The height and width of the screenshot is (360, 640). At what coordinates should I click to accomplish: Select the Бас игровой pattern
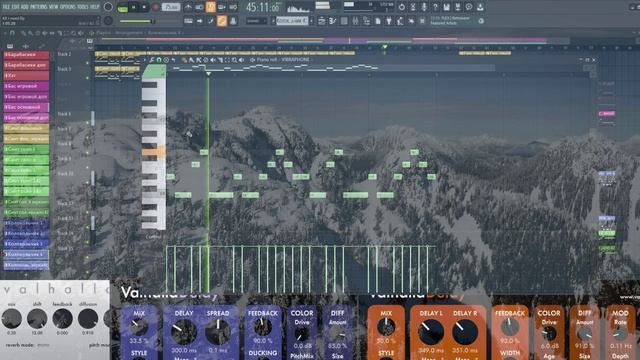click(x=26, y=86)
